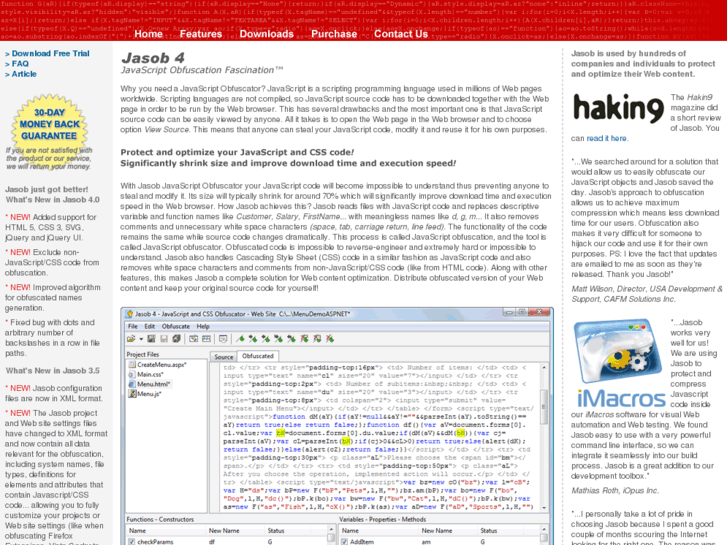Open the Purchase page
The height and width of the screenshot is (545, 727).
tap(334, 34)
